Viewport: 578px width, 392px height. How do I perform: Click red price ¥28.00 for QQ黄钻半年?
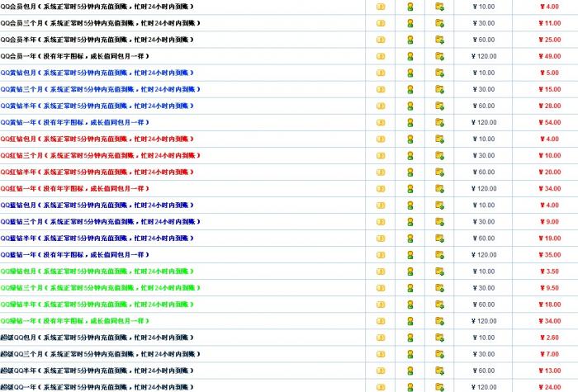pos(550,106)
